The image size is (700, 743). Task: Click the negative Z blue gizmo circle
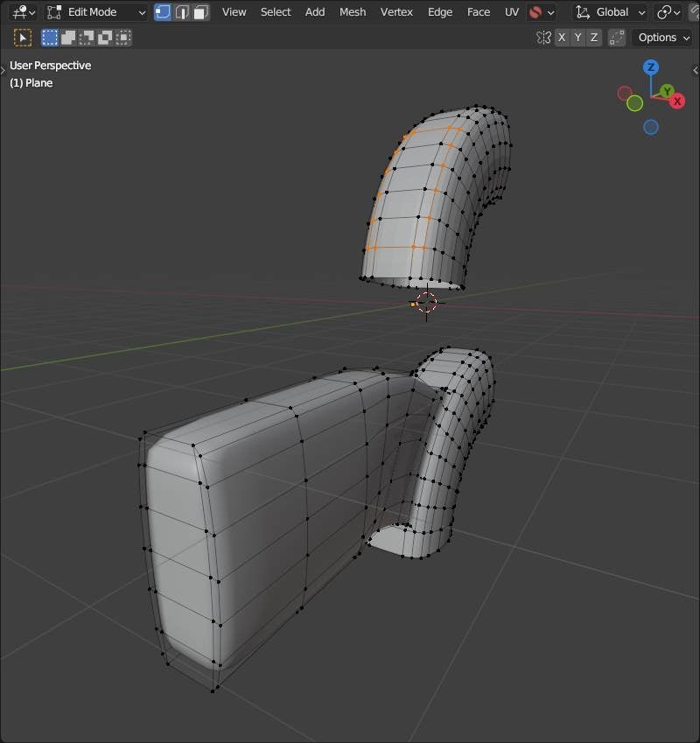click(x=651, y=127)
